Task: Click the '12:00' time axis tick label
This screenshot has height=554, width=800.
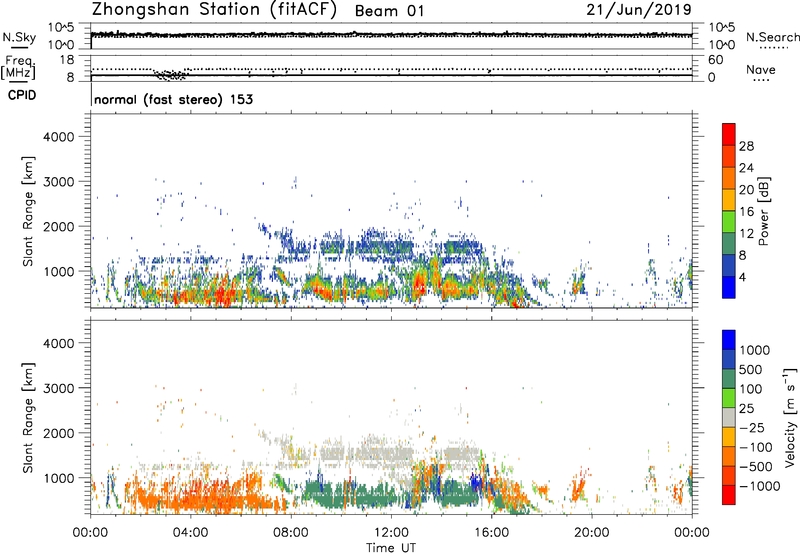Action: coord(391,533)
